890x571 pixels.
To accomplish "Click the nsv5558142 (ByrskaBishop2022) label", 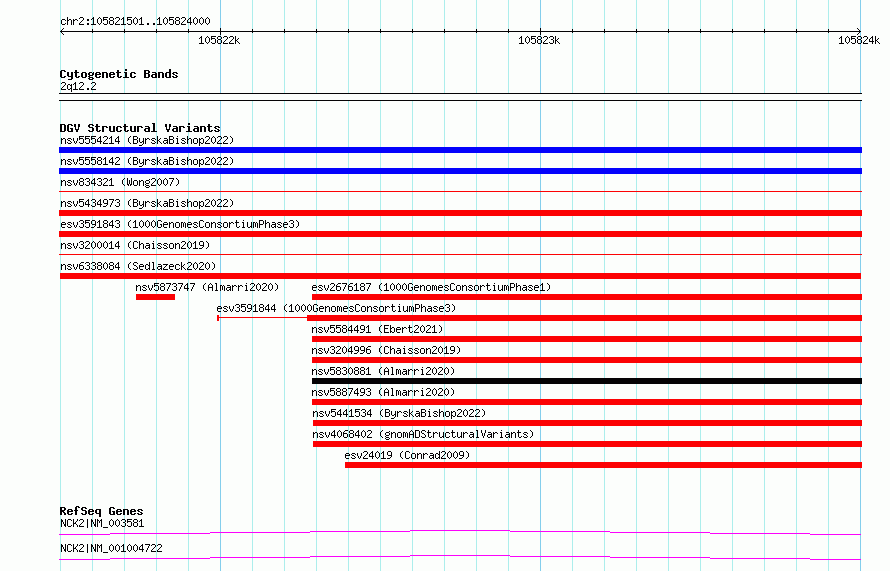I will pyautogui.click(x=147, y=161).
